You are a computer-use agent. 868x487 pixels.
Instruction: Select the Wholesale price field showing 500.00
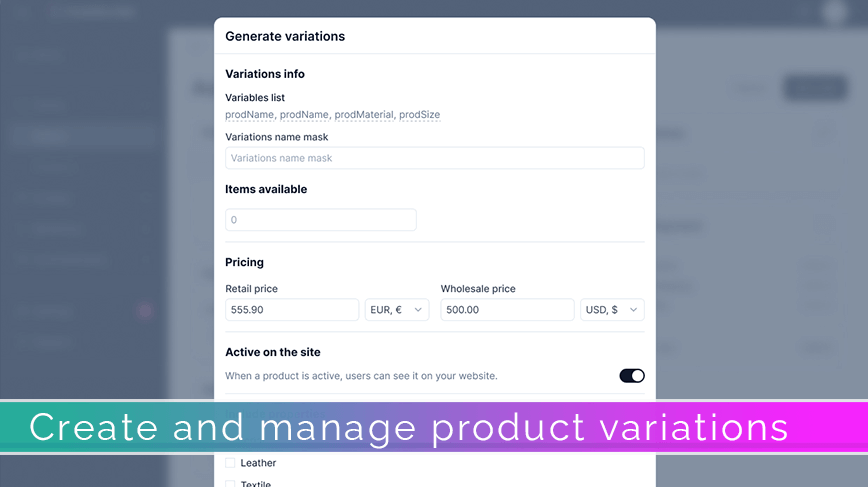pos(507,310)
